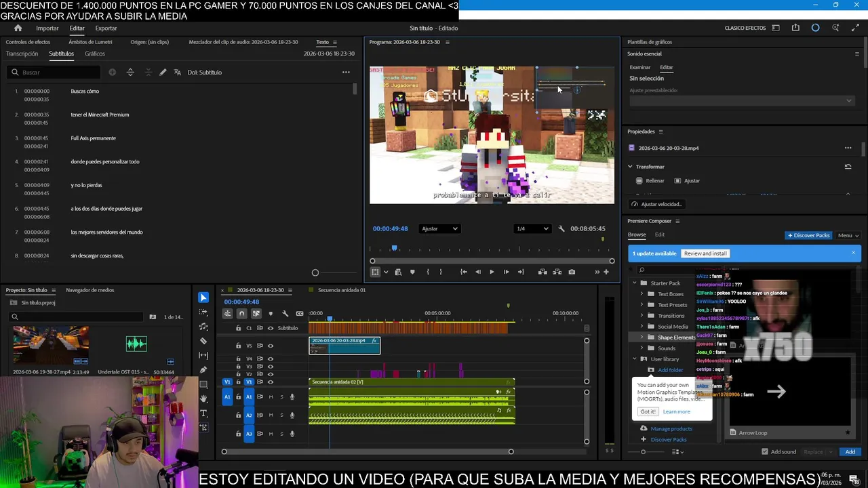This screenshot has height=488, width=868.
Task: Add a marker in the timeline toolbar
Action: pos(271,313)
